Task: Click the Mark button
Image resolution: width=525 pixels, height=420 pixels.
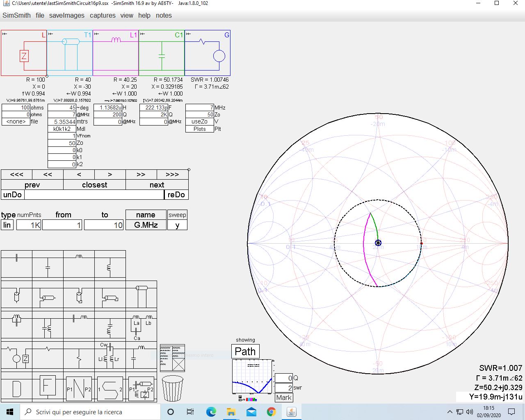Action: (283, 397)
